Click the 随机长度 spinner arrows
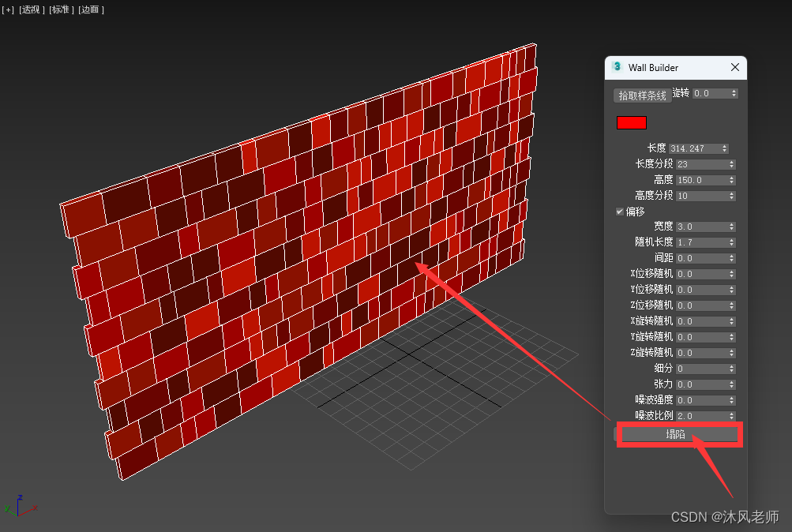The width and height of the screenshot is (792, 532). click(x=732, y=242)
